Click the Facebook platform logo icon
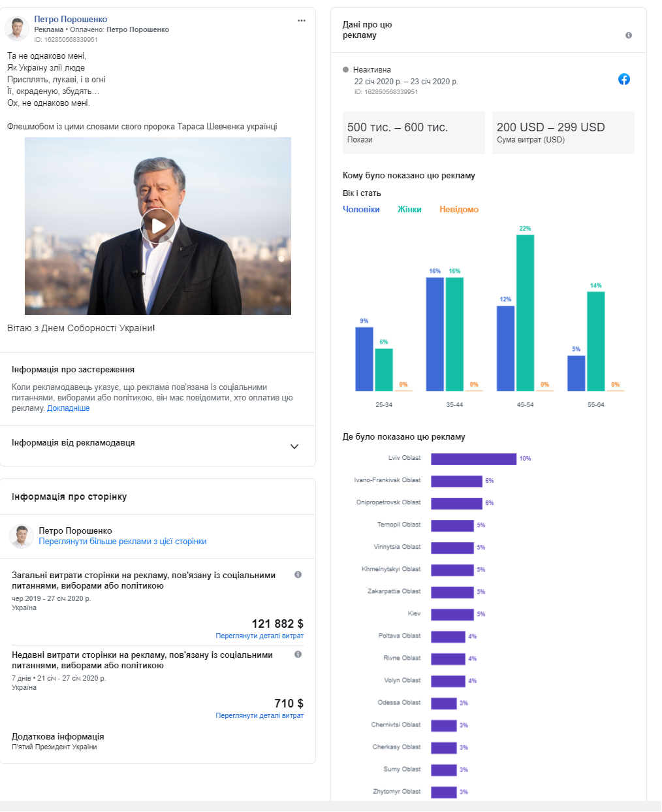662x812 pixels. pyautogui.click(x=624, y=79)
